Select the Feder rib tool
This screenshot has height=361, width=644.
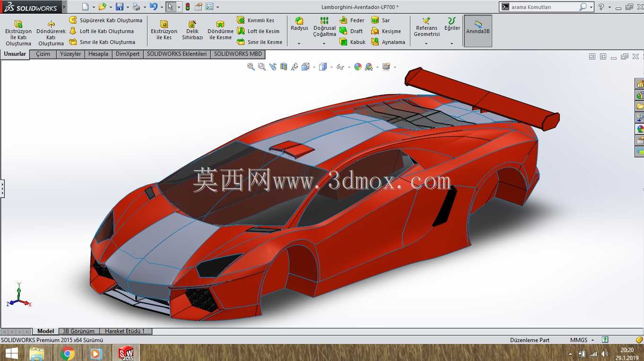[352, 20]
